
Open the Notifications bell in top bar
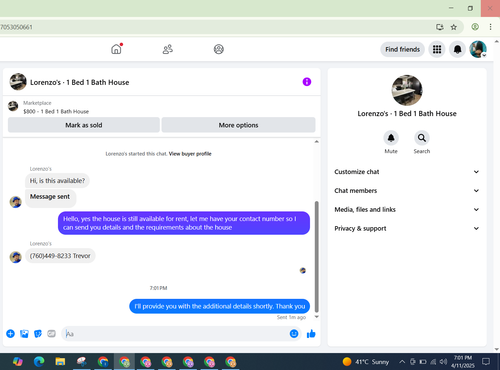click(457, 49)
